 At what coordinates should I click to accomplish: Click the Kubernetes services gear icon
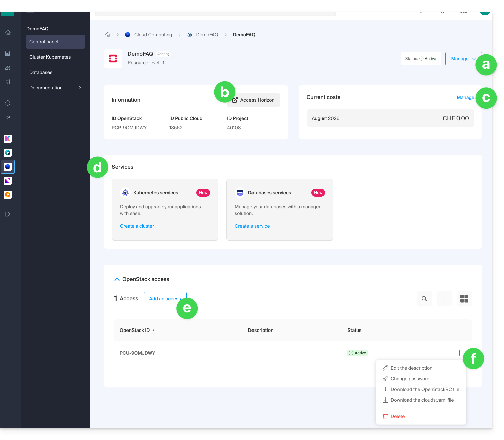pos(125,193)
